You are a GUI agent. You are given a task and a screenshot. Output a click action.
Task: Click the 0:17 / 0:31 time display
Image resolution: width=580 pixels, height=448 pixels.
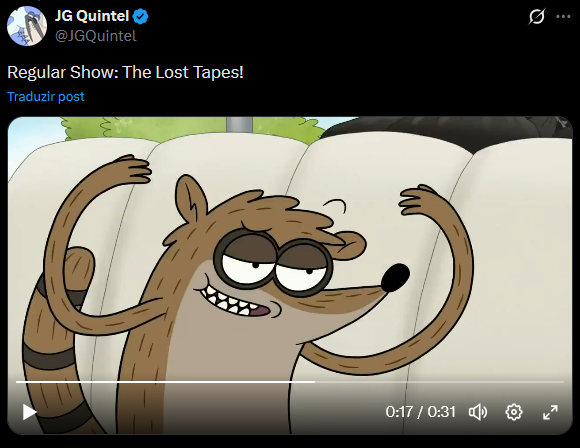click(x=420, y=412)
